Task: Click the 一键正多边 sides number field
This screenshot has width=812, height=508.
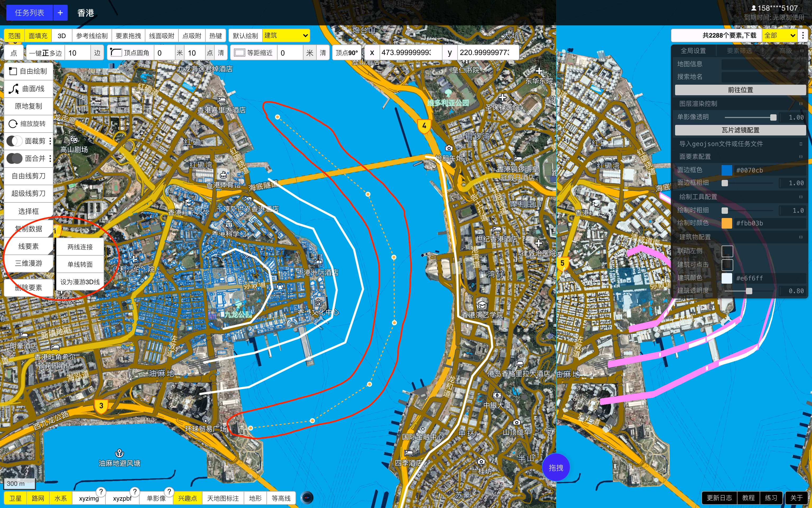Action: [78, 53]
